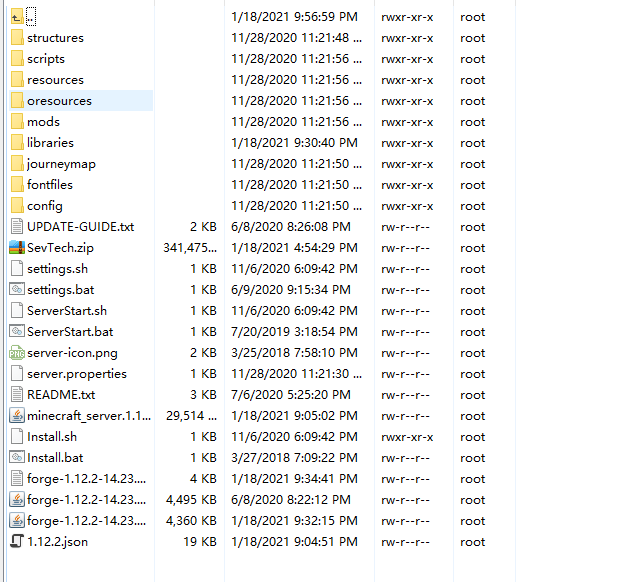
Task: Click the SevTech.zip archive icon
Action: [17, 247]
